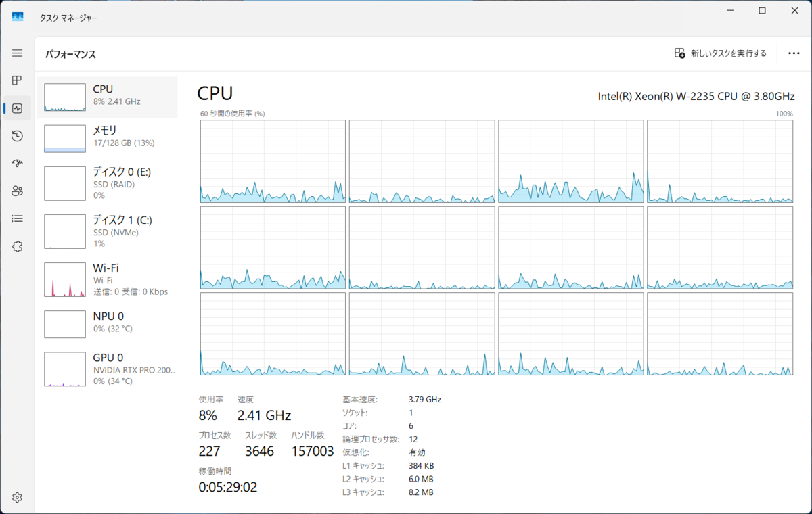Click the 新しいタスクを実行する button

pyautogui.click(x=721, y=53)
